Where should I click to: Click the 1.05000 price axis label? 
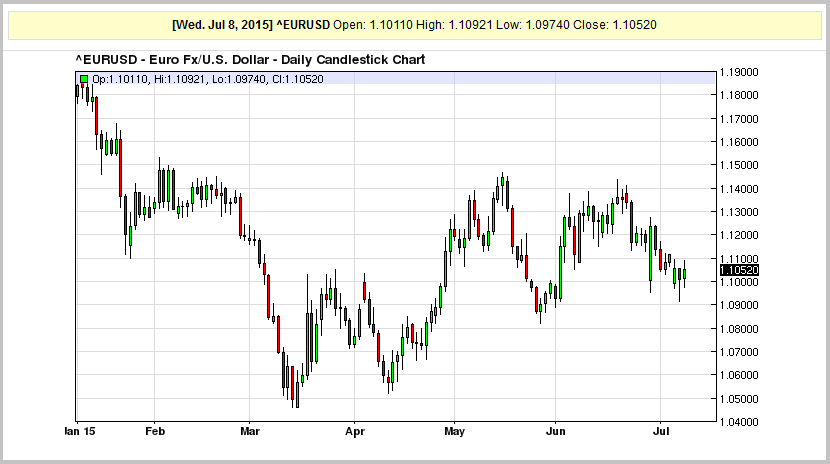(x=739, y=399)
